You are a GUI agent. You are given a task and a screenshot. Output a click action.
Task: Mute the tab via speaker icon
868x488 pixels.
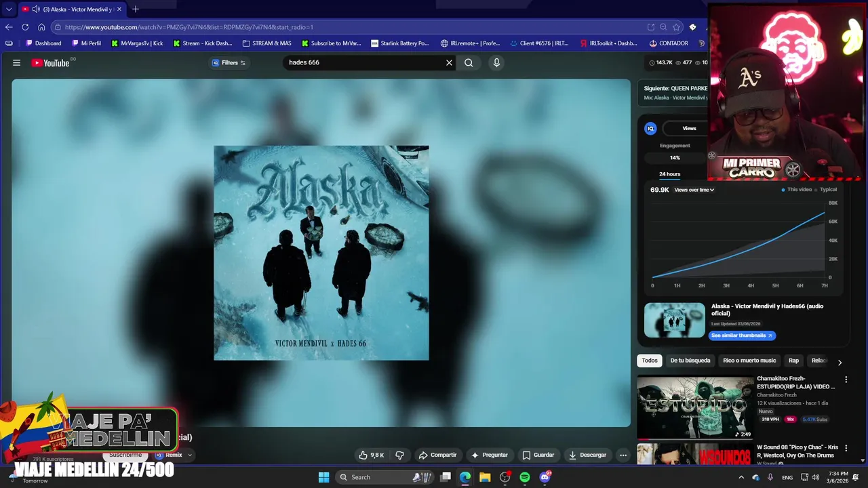tap(35, 9)
